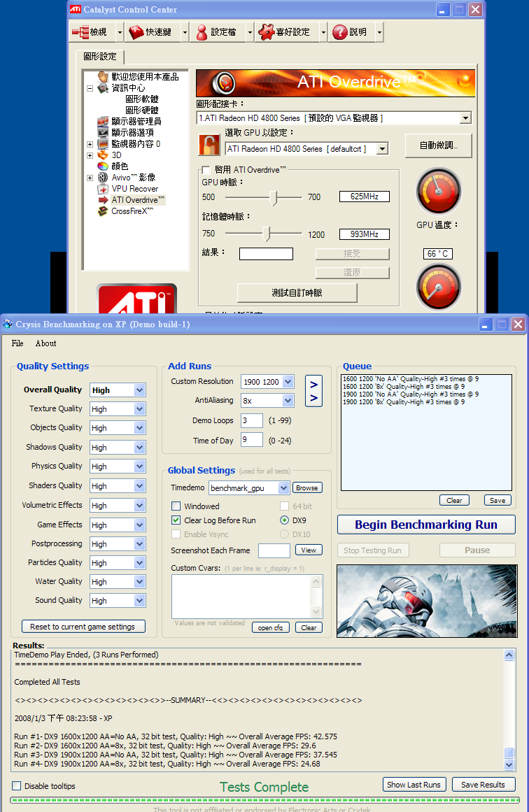Open the Overall Quality dropdown
This screenshot has width=529, height=812.
139,390
